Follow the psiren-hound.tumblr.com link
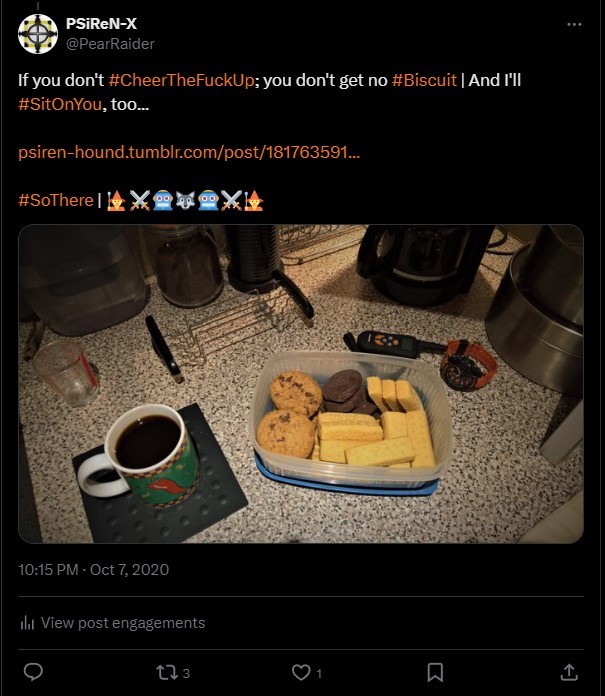 pos(189,152)
